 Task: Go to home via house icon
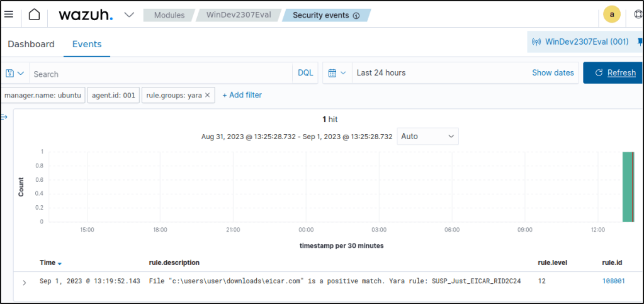pyautogui.click(x=34, y=14)
